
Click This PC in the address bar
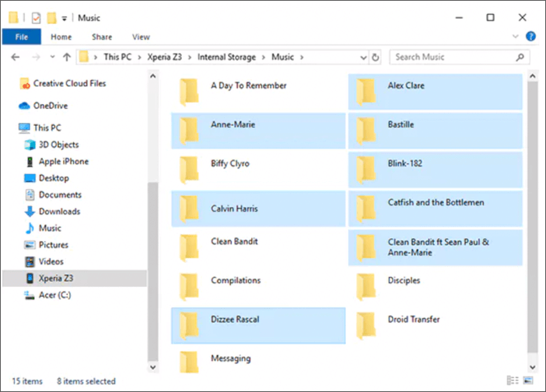117,57
